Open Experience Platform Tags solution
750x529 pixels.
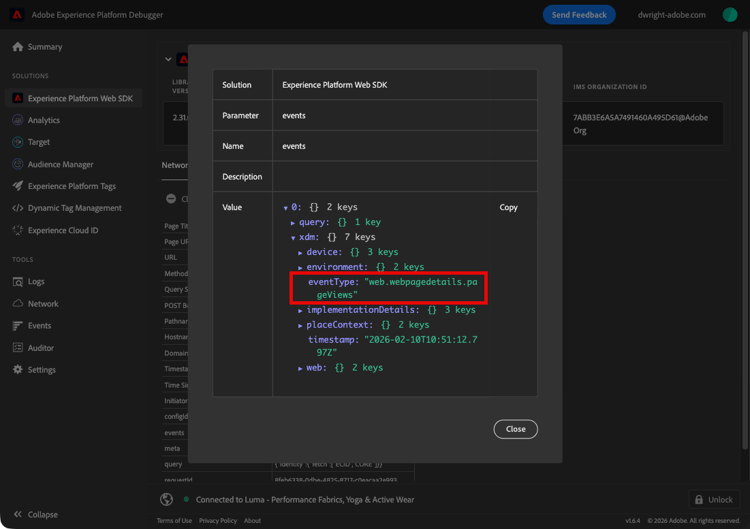click(72, 186)
